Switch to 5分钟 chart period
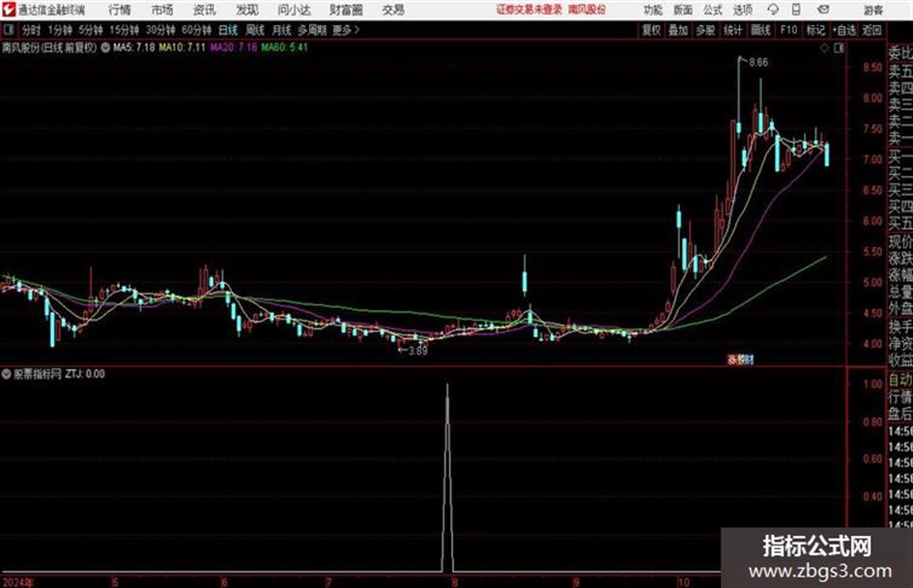The height and width of the screenshot is (588, 913). [91, 30]
